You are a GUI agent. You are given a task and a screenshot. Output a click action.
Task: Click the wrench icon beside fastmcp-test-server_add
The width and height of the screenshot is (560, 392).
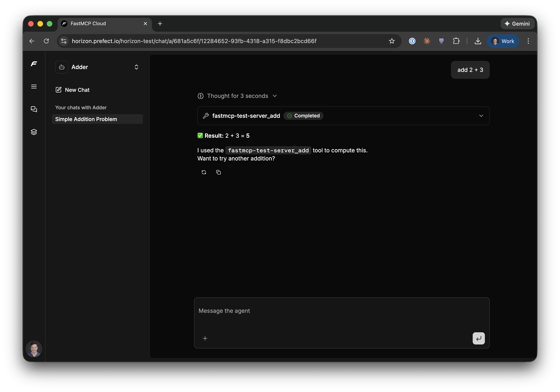coord(206,116)
